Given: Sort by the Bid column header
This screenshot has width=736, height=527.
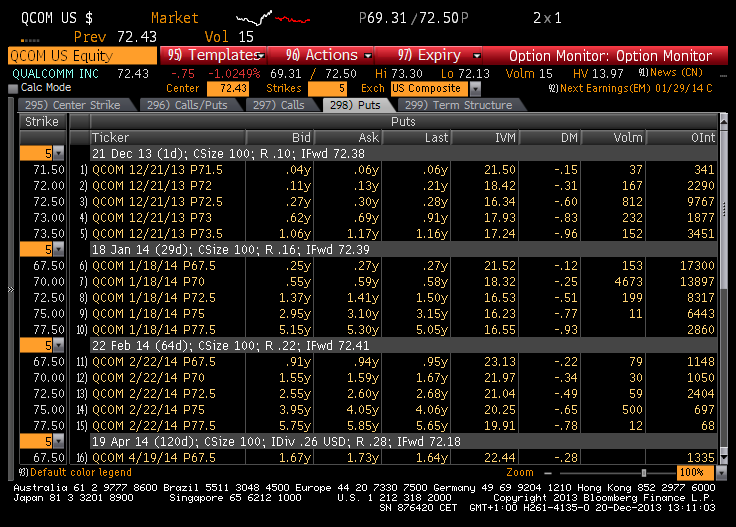Looking at the screenshot, I should (280, 137).
